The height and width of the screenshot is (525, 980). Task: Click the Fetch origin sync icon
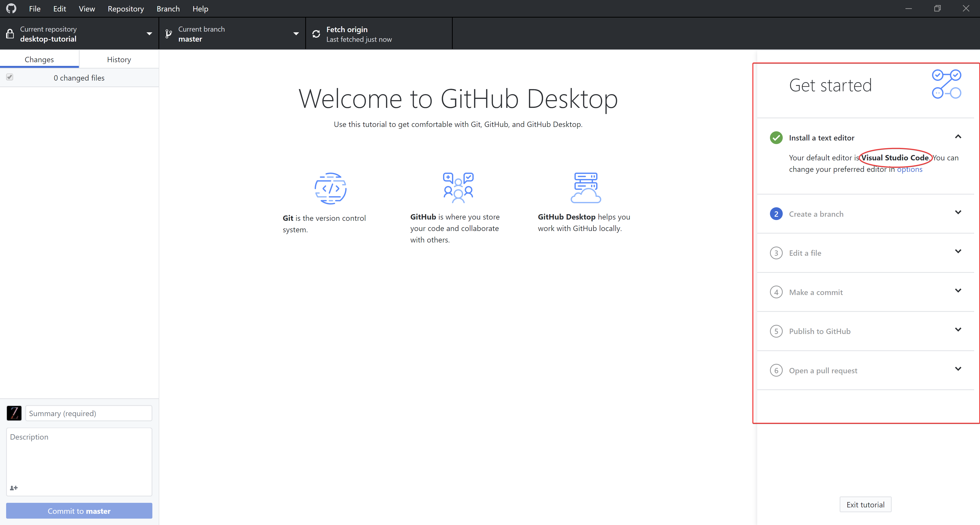316,33
